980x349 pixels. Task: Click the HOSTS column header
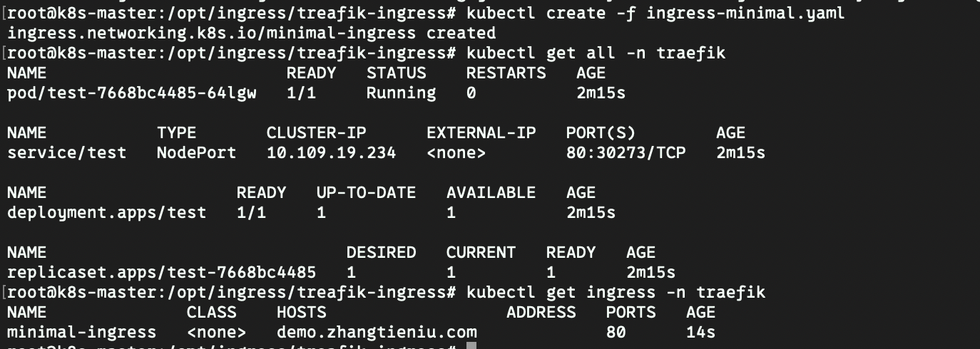coord(301,313)
